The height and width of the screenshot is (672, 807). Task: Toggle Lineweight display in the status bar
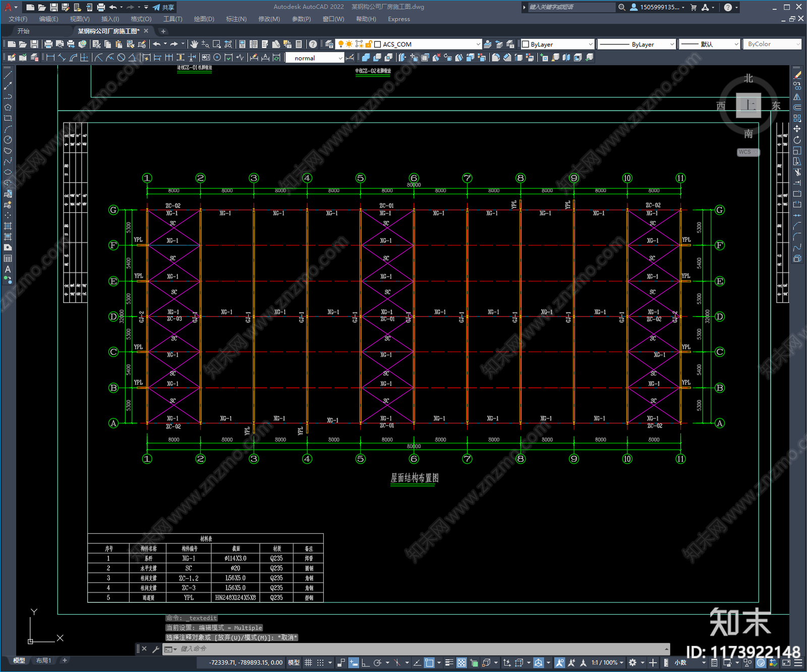pos(449,662)
